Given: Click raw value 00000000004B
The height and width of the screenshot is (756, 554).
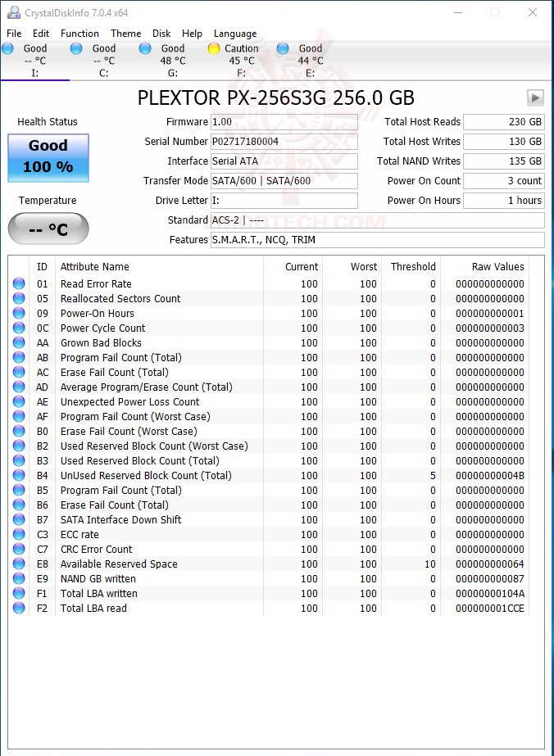Looking at the screenshot, I should pos(490,475).
